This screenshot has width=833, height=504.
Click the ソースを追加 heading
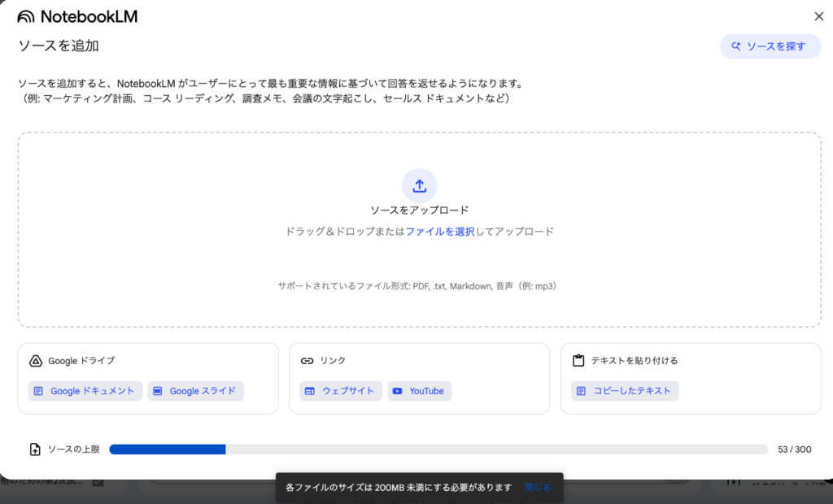59,46
